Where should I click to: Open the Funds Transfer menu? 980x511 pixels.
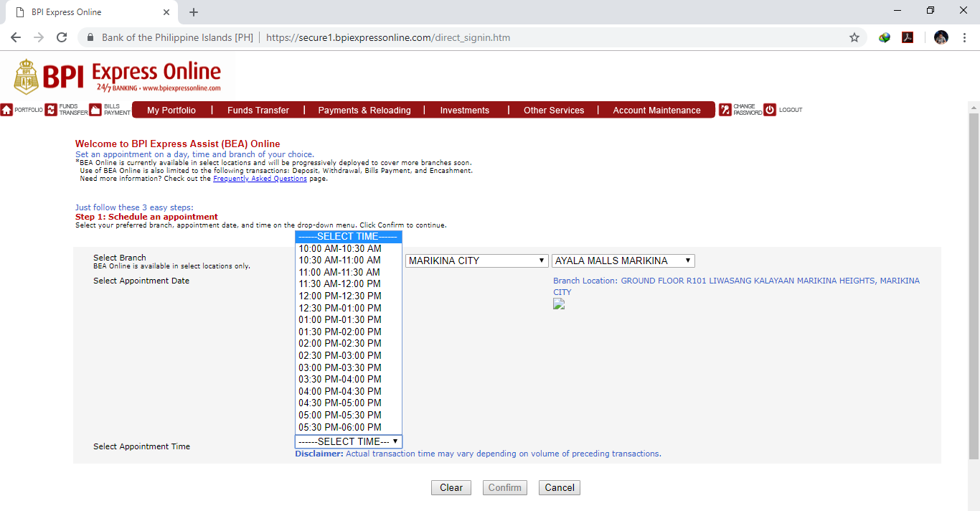point(258,110)
